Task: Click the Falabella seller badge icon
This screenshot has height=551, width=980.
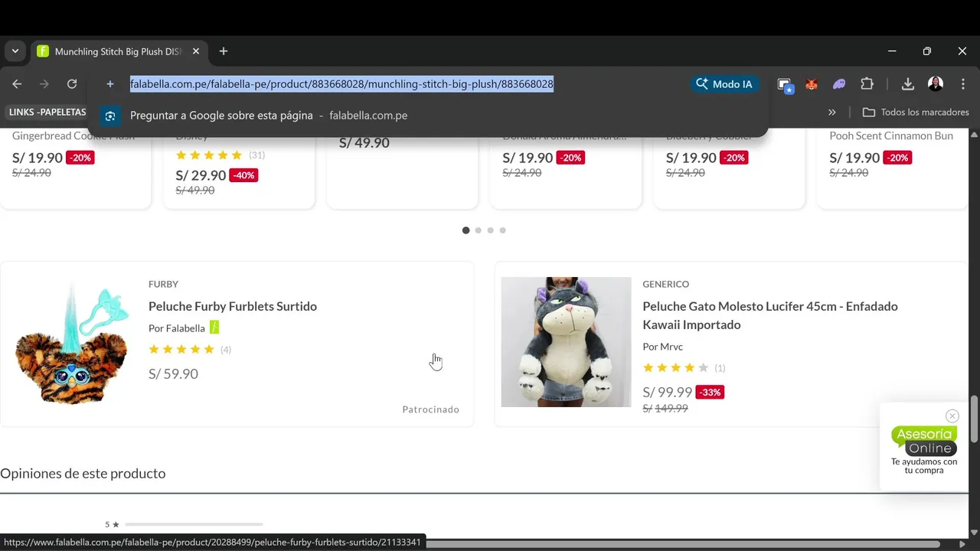Action: 214,328
